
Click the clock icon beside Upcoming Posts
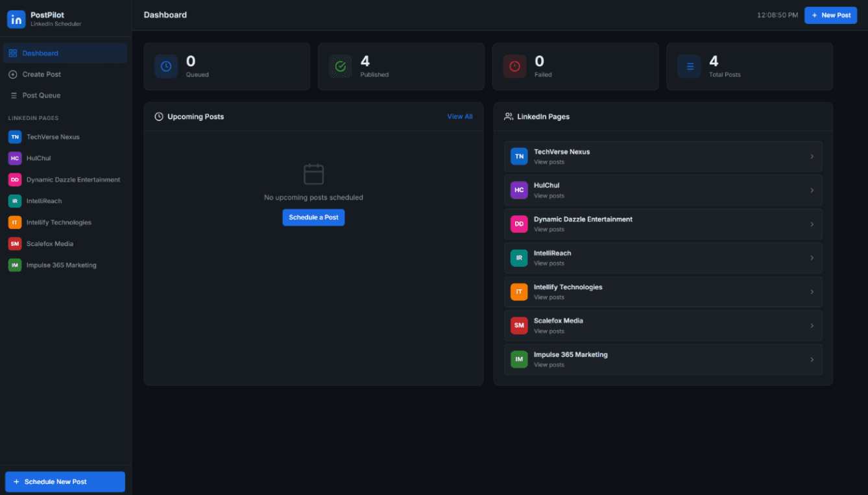pos(159,117)
